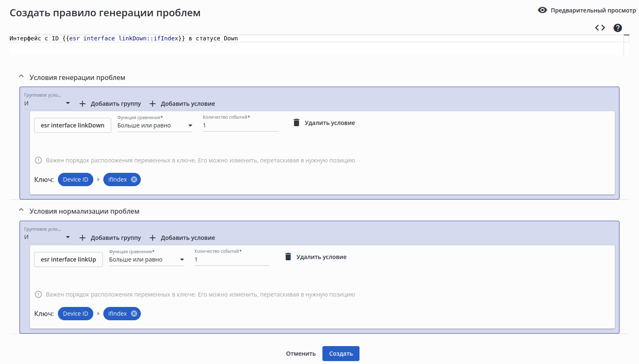The height and width of the screenshot is (364, 639).
Task: Click the code brackets icon above editor
Action: tap(600, 28)
